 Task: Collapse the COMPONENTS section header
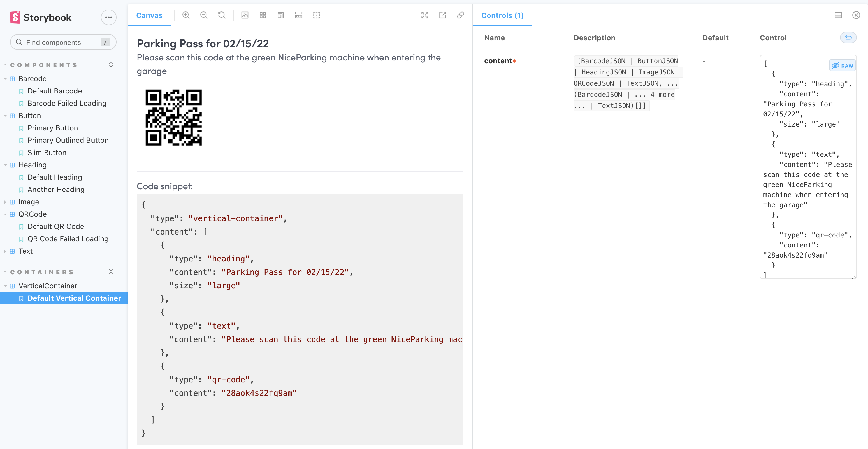pyautogui.click(x=44, y=65)
